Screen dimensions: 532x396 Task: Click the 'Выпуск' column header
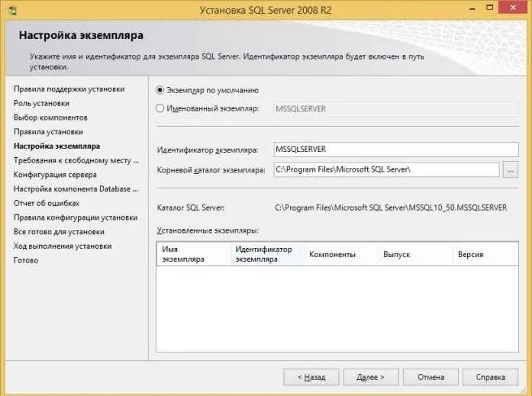pos(415,254)
